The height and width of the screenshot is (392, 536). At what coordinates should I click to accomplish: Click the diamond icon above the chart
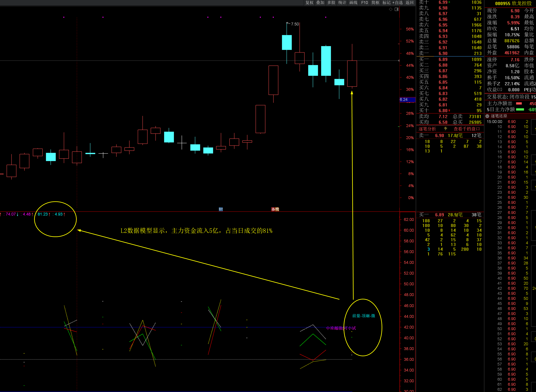tap(390, 9)
